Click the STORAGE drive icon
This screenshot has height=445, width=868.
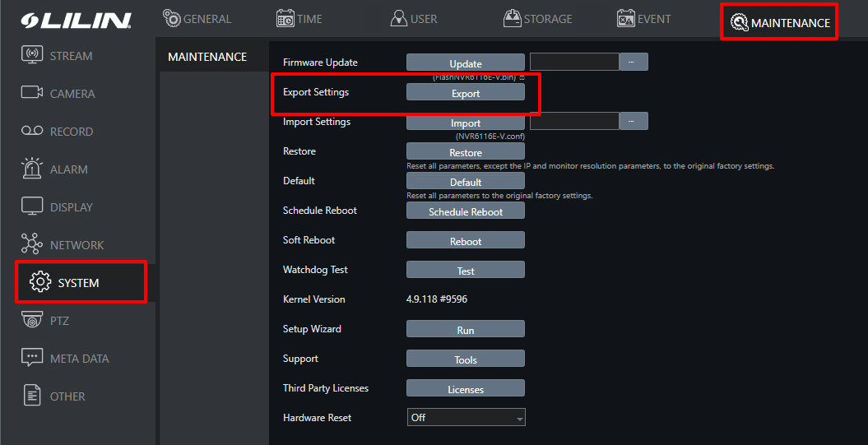(x=512, y=18)
